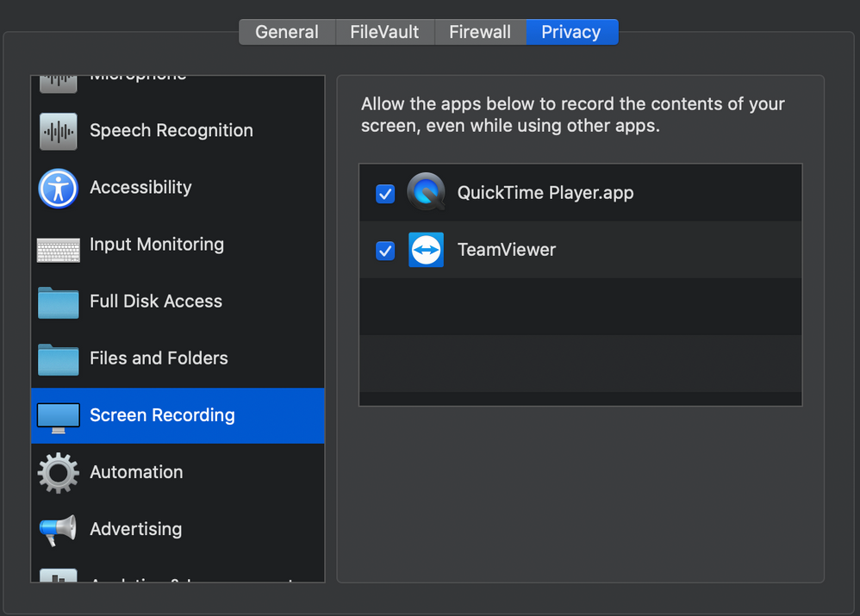860x616 pixels.
Task: Open the FileVault tab
Action: pos(384,32)
